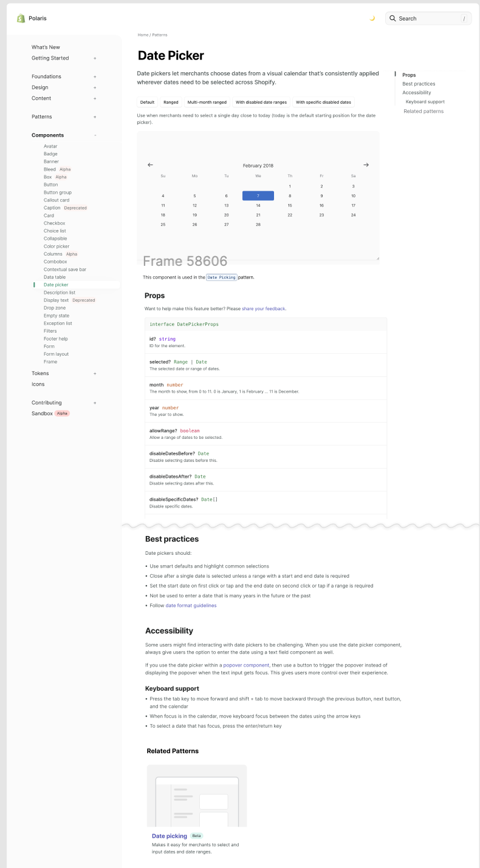Open the Multi-month ranged example tab
The width and height of the screenshot is (480, 868).
[206, 102]
